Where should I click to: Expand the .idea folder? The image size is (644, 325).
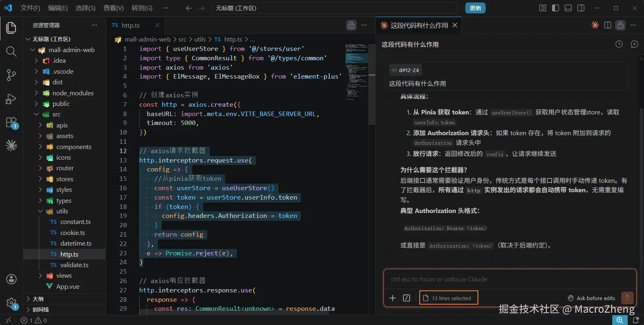[64, 60]
